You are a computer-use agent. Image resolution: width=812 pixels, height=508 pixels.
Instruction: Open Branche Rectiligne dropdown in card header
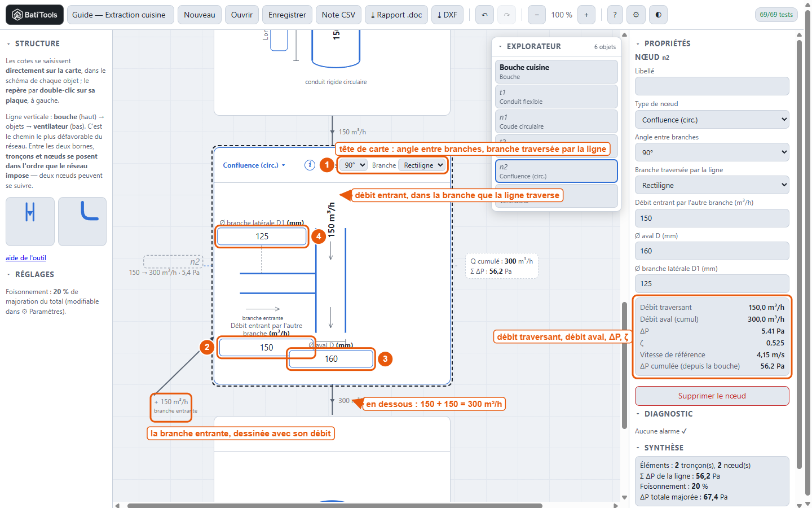pyautogui.click(x=422, y=165)
